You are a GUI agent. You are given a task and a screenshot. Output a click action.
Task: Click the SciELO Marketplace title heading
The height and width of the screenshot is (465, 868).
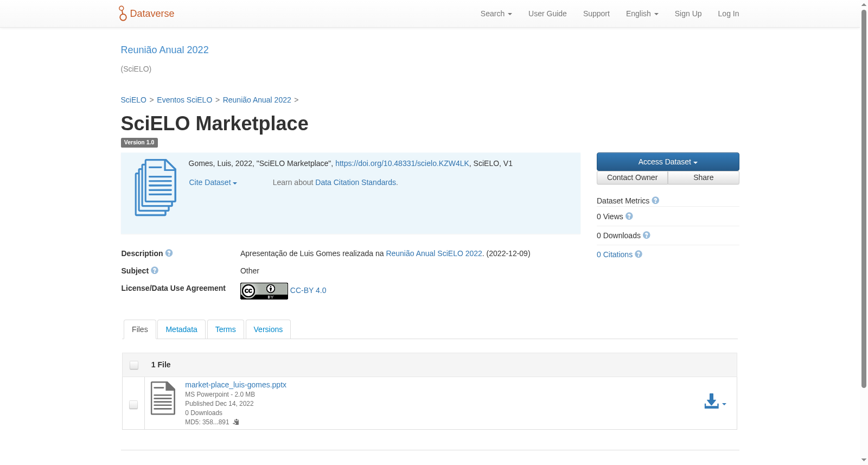[x=214, y=124]
